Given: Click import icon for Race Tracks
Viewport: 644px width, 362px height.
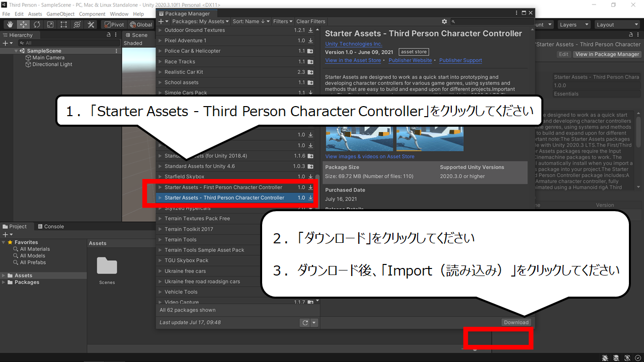Looking at the screenshot, I should (310, 62).
